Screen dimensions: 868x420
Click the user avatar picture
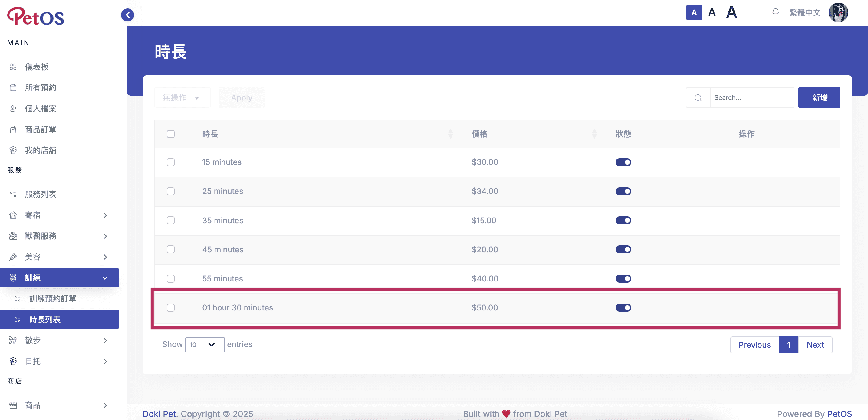[x=838, y=13]
